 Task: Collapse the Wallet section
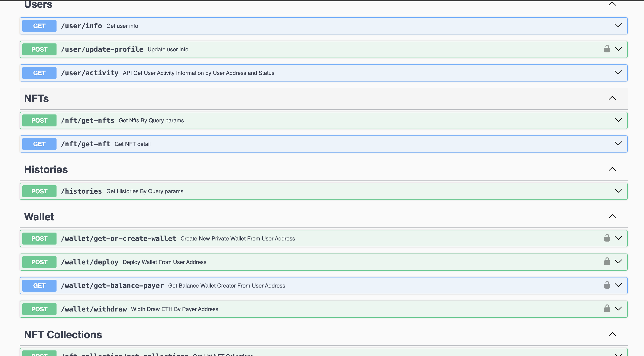point(612,216)
